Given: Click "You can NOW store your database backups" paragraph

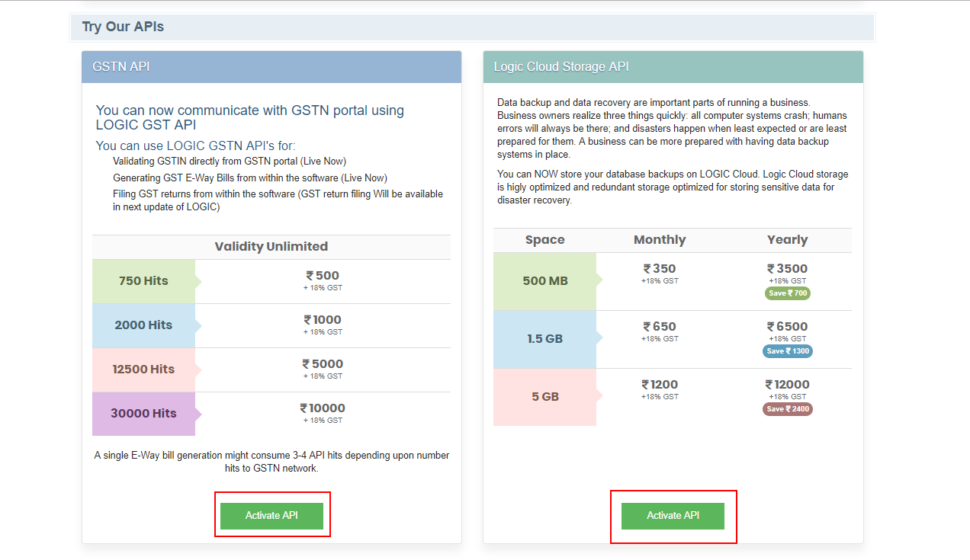Looking at the screenshot, I should click(x=673, y=187).
